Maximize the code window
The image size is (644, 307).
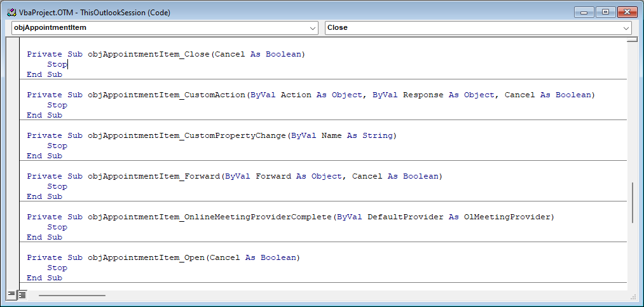pyautogui.click(x=605, y=12)
